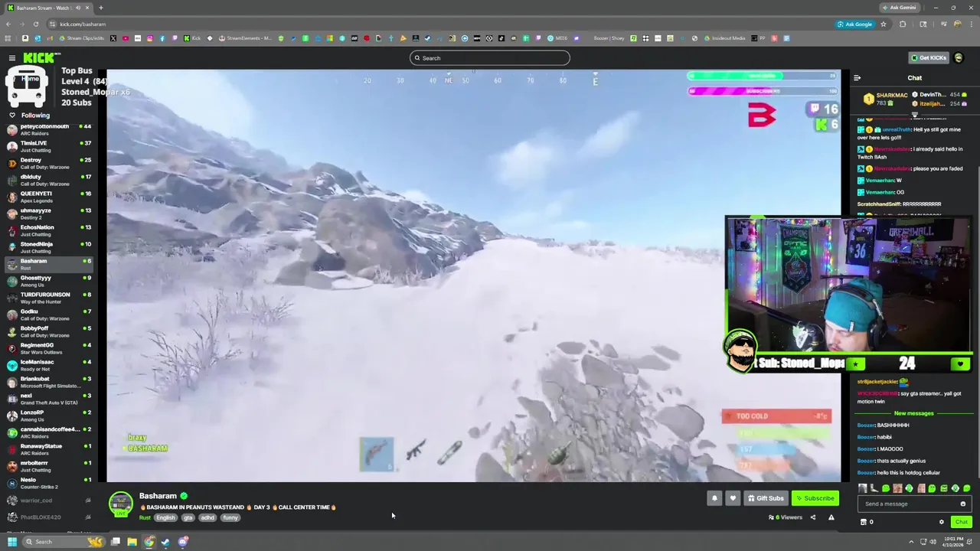This screenshot has width=980, height=551.
Task: Open the Stream Clips/edits bookmark folder
Action: pos(82,38)
